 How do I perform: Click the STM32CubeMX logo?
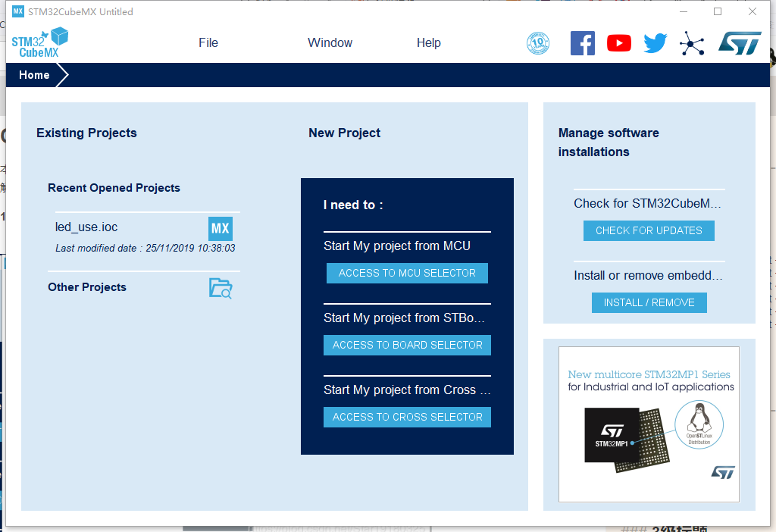[x=40, y=43]
